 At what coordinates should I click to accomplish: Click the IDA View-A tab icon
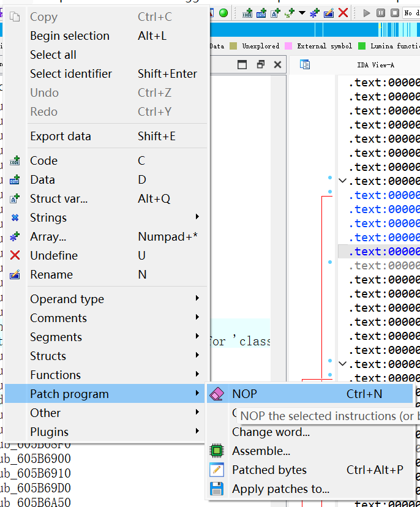(304, 65)
